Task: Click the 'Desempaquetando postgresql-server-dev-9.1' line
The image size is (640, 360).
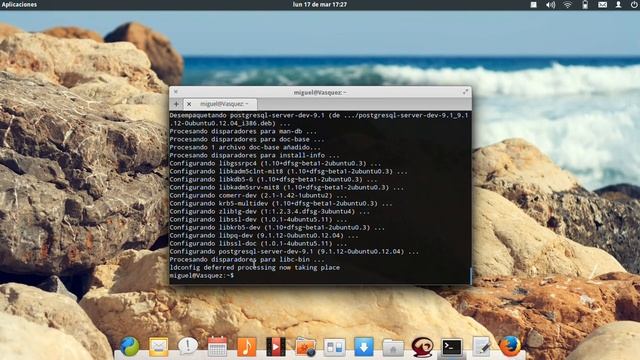Action: click(319, 119)
